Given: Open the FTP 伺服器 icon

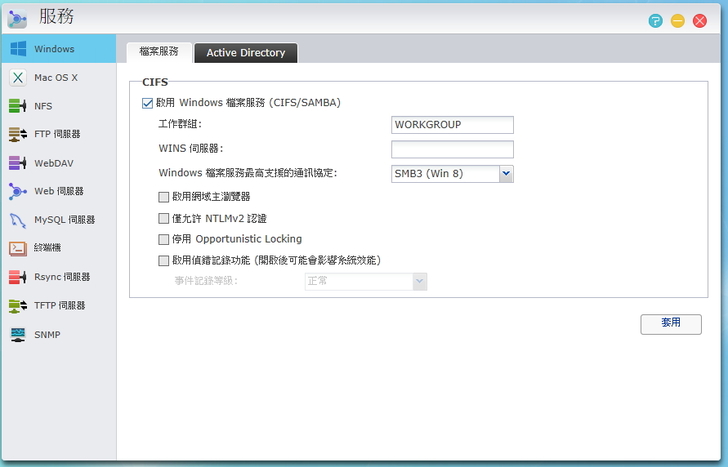Looking at the screenshot, I should pyautogui.click(x=18, y=134).
